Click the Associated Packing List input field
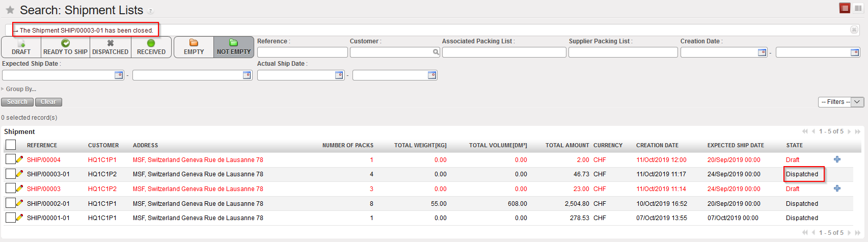 click(504, 52)
